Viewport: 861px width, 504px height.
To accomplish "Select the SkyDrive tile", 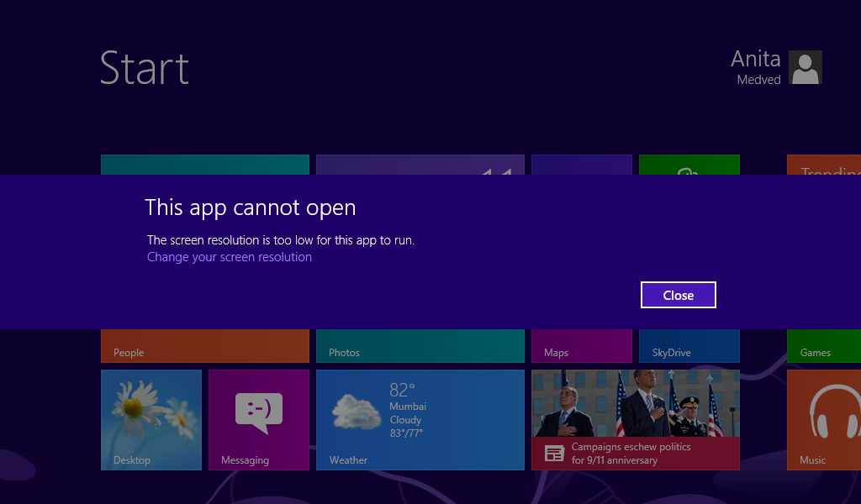I will 689,346.
